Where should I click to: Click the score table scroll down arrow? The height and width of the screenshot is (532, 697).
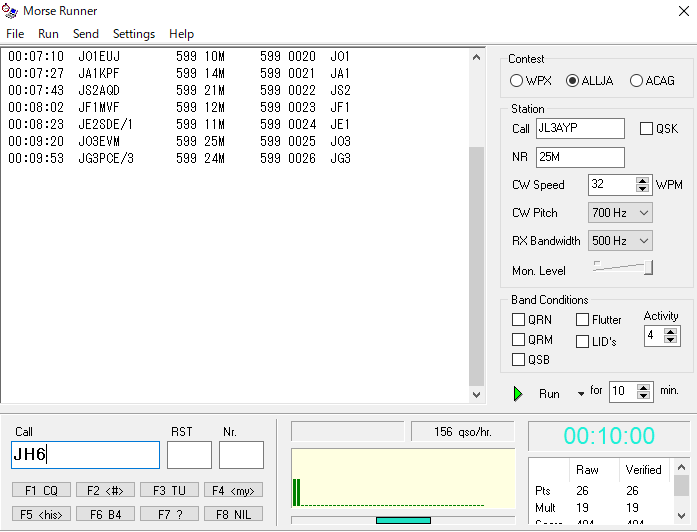click(x=681, y=516)
